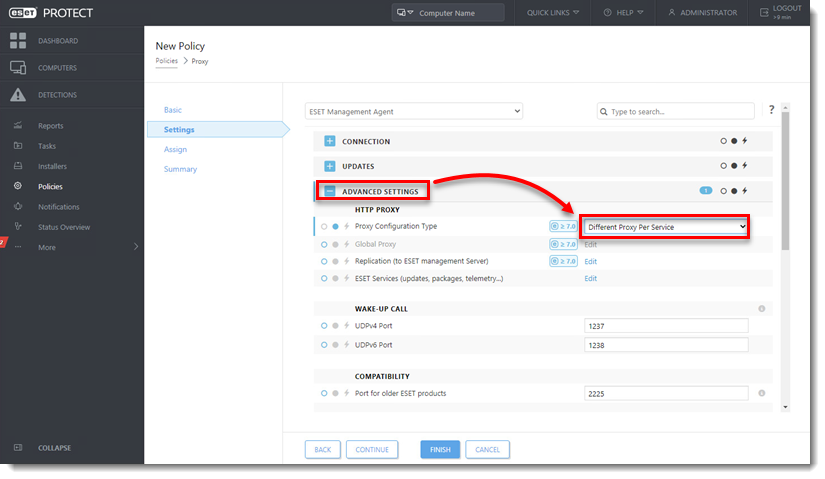Click the version 7.0 badge for Replication
This screenshot has width=825, height=479.
(564, 261)
